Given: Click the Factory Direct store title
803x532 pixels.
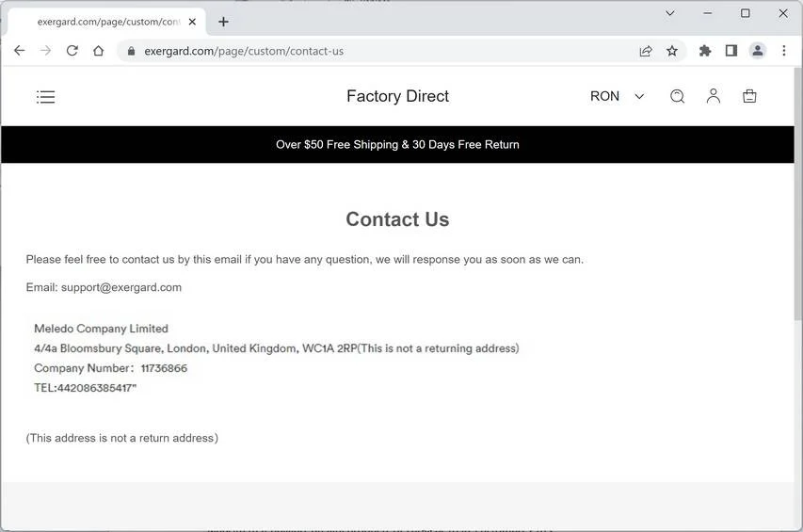Looking at the screenshot, I should tap(397, 96).
